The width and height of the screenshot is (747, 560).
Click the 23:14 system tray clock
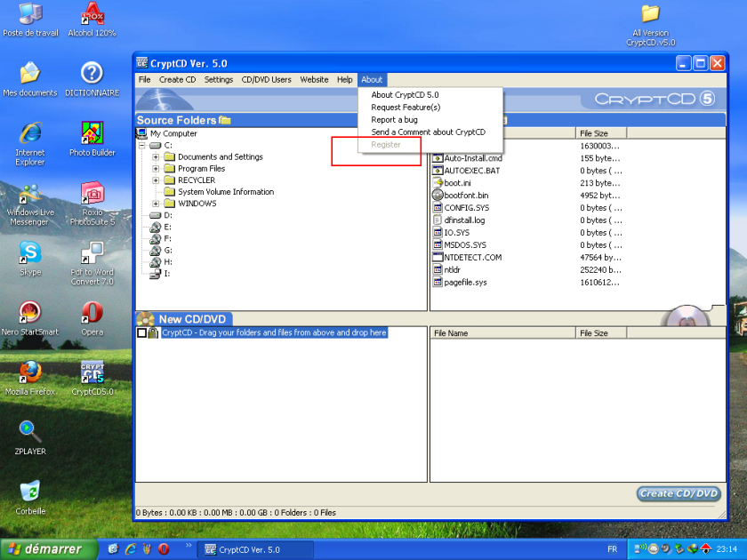pyautogui.click(x=727, y=549)
